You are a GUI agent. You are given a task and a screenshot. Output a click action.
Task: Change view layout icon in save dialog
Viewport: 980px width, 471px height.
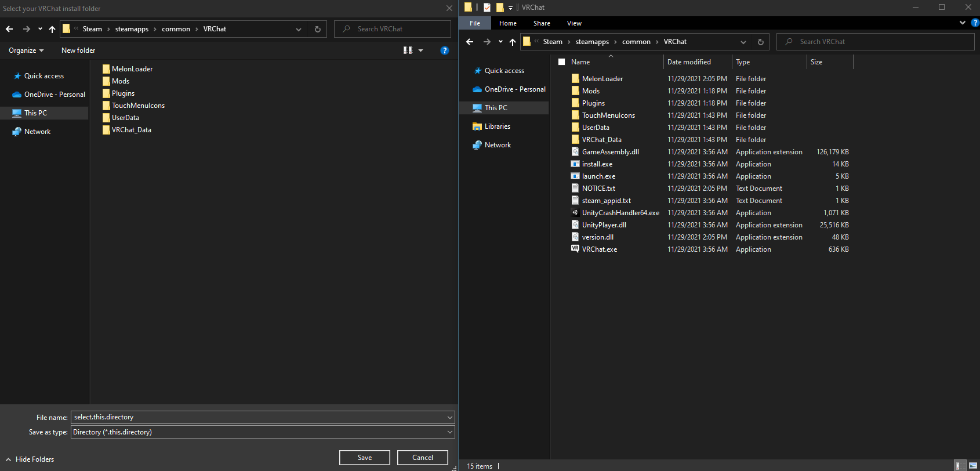[408, 50]
